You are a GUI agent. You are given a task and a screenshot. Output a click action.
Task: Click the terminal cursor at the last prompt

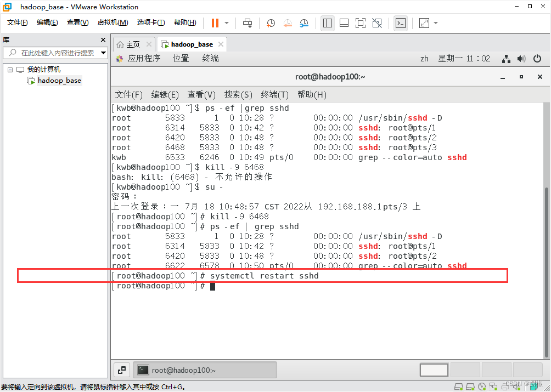(x=212, y=286)
